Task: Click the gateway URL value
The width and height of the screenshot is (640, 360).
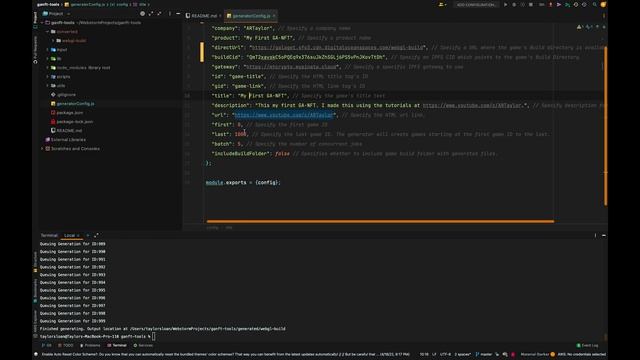Action: coord(292,67)
